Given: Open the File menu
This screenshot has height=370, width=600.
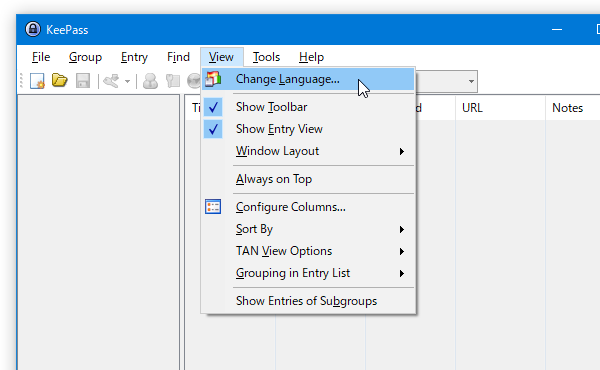Looking at the screenshot, I should click(41, 57).
